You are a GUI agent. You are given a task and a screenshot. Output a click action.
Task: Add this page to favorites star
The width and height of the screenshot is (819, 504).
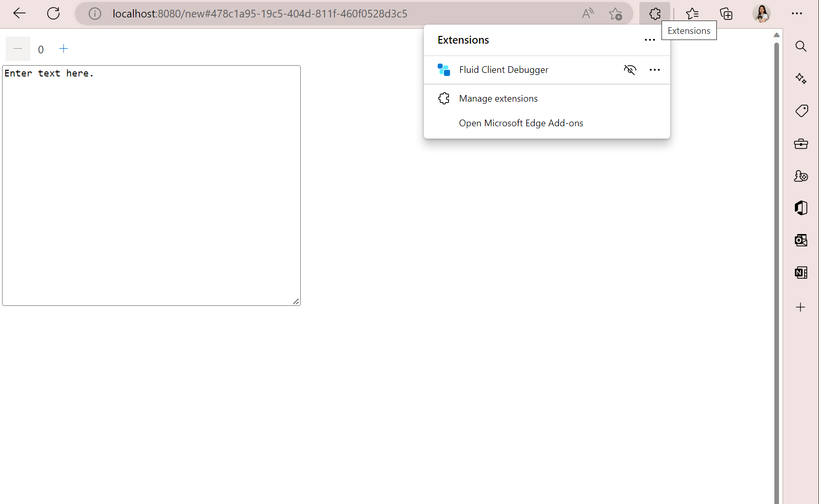point(615,14)
